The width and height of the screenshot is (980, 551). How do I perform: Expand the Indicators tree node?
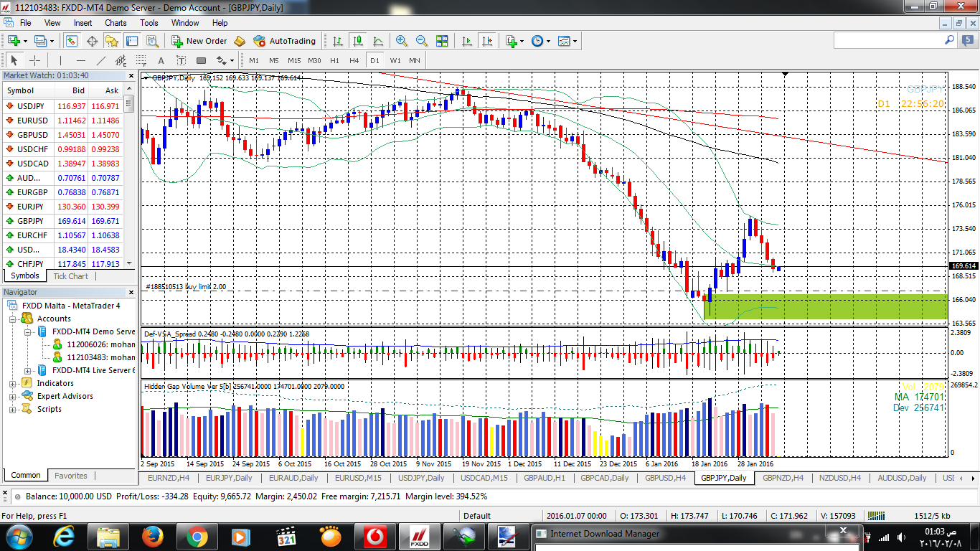[14, 383]
